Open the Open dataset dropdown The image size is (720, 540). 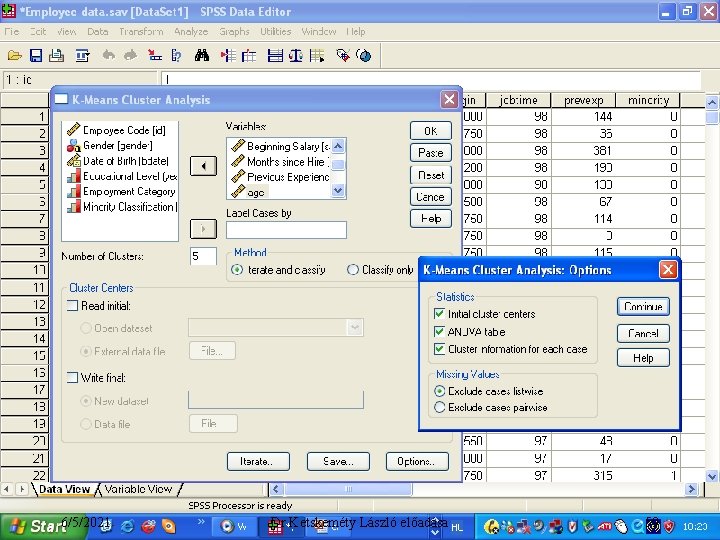click(x=354, y=327)
